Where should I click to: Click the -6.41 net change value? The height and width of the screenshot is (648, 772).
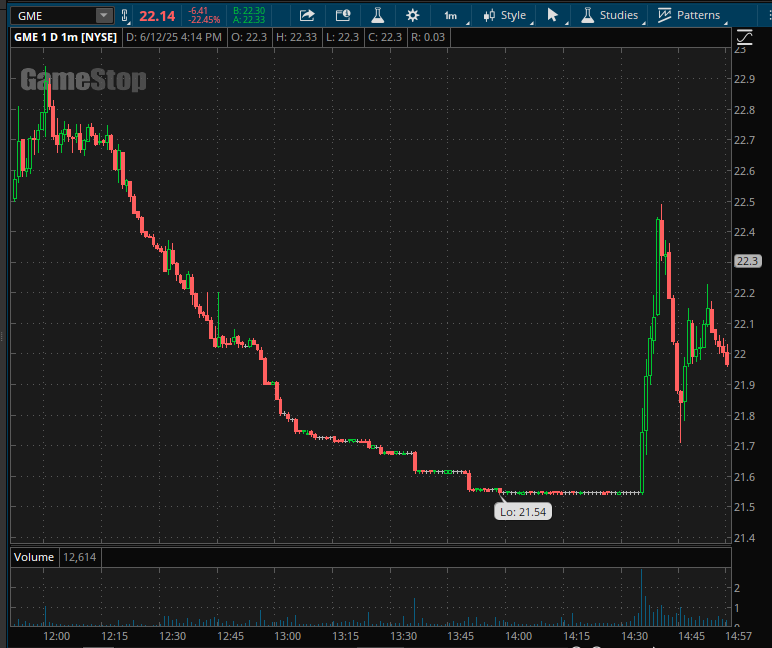click(x=198, y=11)
